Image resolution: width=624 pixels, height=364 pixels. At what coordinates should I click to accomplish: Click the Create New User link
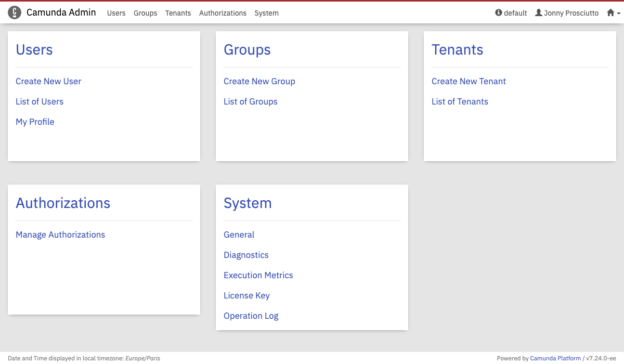48,81
